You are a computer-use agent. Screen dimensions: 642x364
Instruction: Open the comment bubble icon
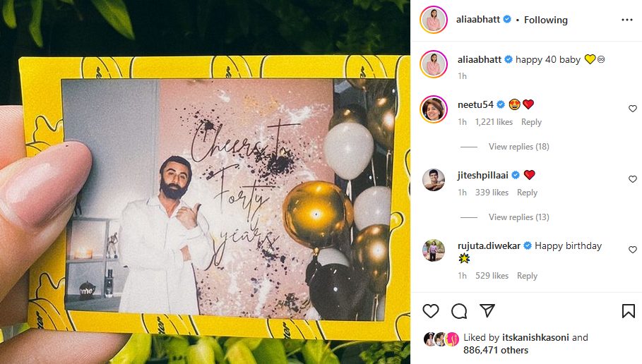459,311
